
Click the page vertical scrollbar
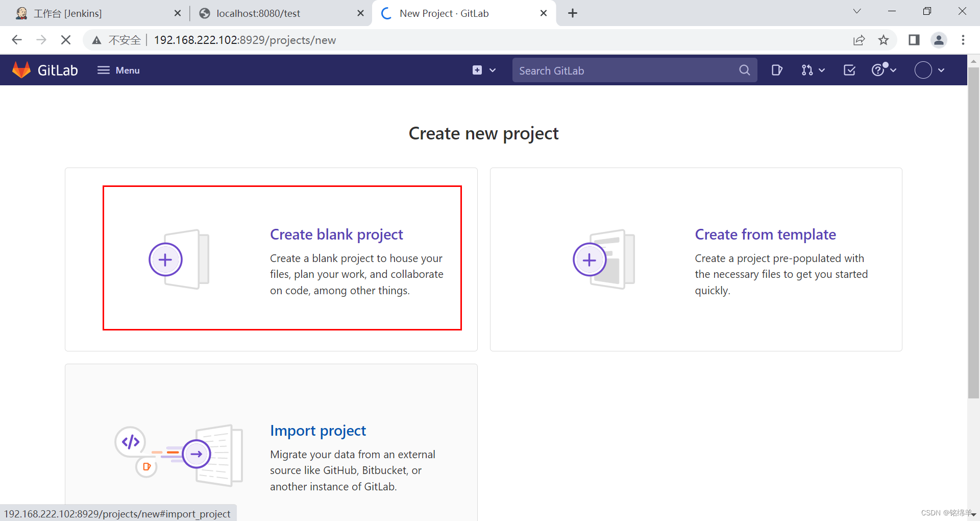click(x=973, y=232)
